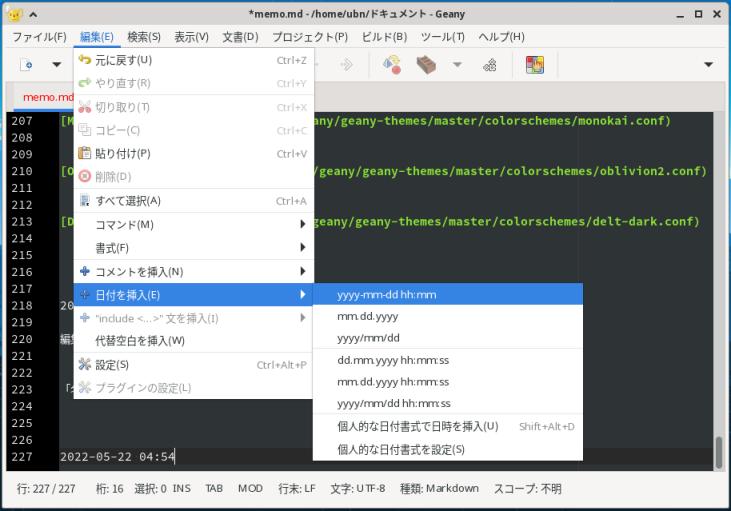Click the compile toolbar icon
Screen dimensions: 731x511
(x=392, y=65)
